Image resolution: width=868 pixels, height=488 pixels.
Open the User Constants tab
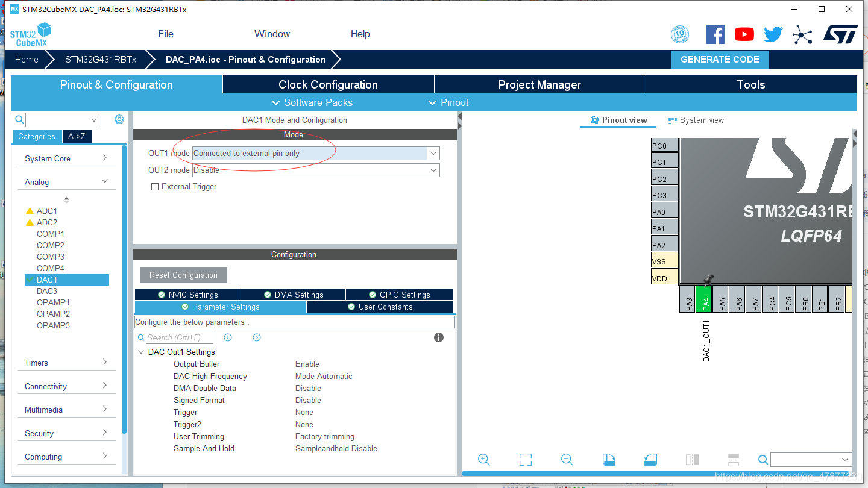tap(380, 307)
